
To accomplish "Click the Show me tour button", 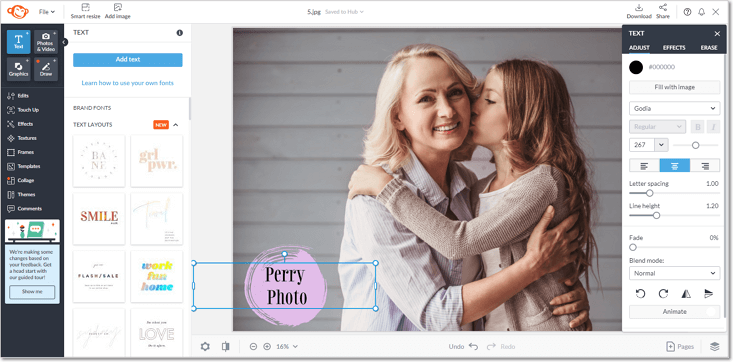I will point(32,292).
